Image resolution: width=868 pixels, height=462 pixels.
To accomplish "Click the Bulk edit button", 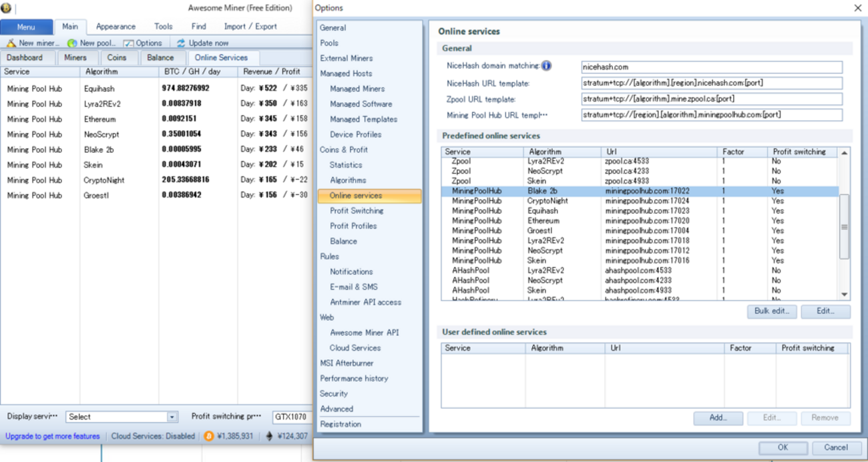I will click(771, 311).
